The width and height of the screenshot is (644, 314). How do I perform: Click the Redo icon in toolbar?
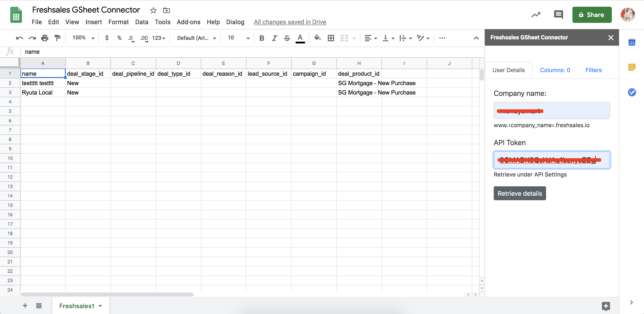point(32,38)
